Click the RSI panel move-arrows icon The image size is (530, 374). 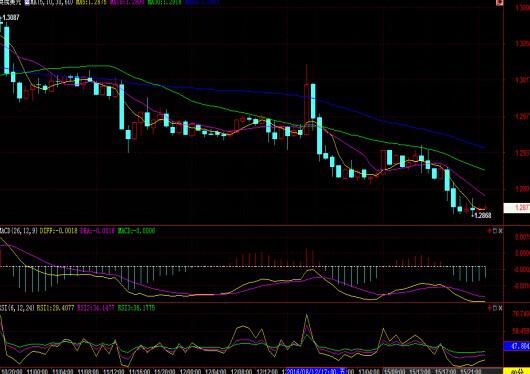pyautogui.click(x=489, y=308)
